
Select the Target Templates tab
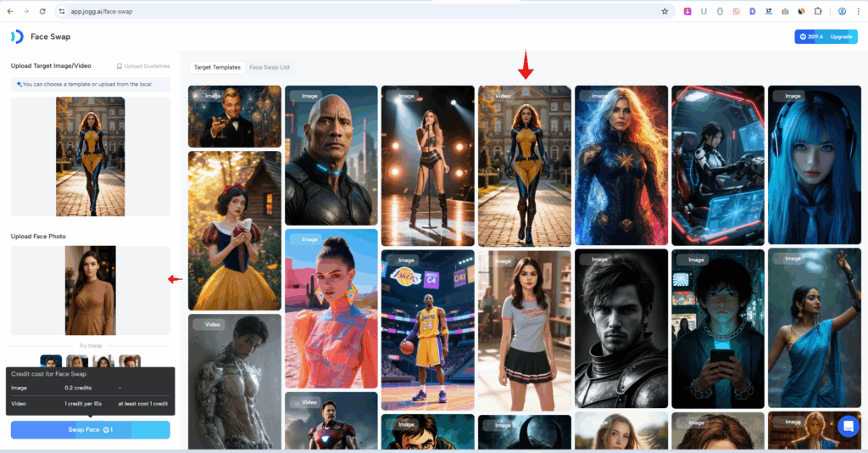217,67
